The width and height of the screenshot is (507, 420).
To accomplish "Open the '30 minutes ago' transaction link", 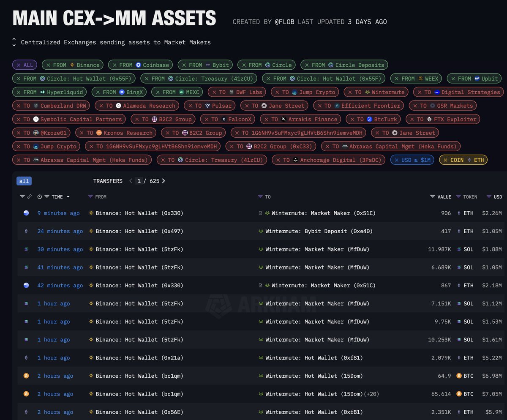I will click(60, 250).
